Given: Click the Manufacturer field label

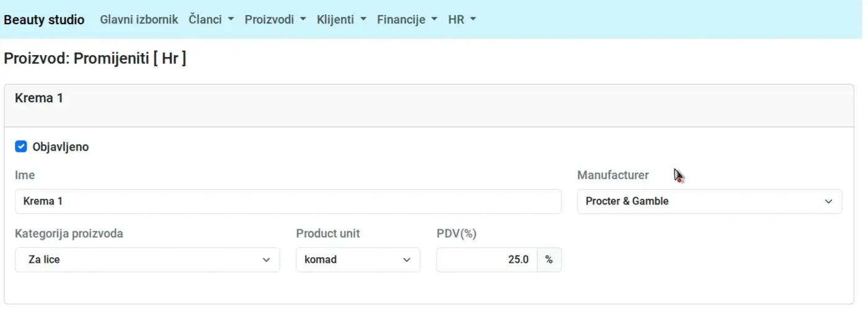Looking at the screenshot, I should pyautogui.click(x=613, y=175).
